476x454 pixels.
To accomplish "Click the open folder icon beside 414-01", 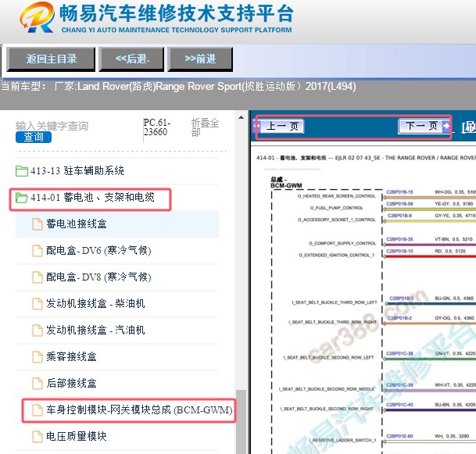I will point(22,198).
